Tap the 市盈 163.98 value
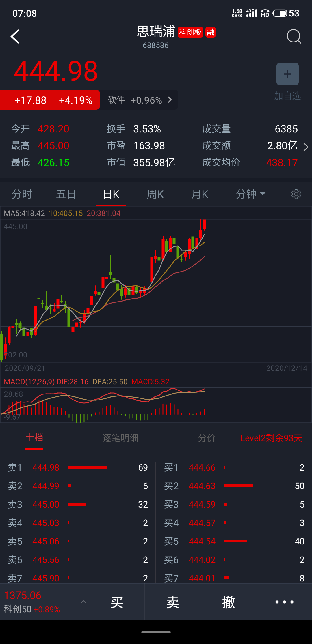Image resolution: width=312 pixels, height=644 pixels. pos(149,145)
